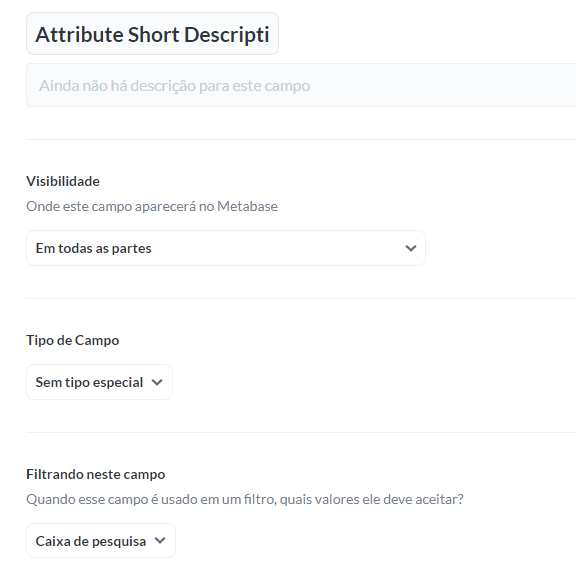
Task: Place cursor after Descripti in the name field
Action: 270,35
